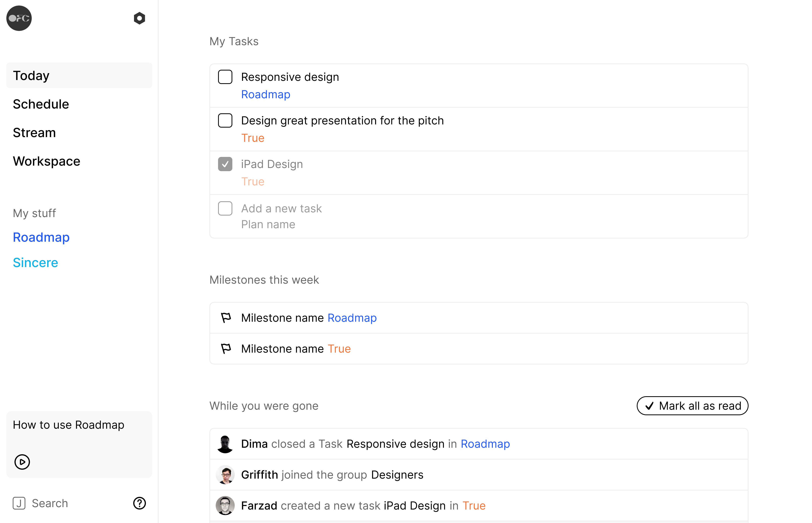Open settings via the hexagon icon
This screenshot has height=523, width=812.
coord(139,18)
